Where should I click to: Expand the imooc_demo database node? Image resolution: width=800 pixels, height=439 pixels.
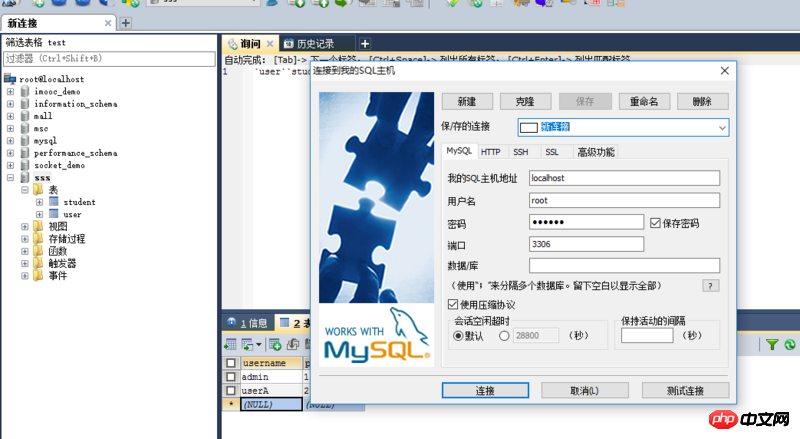10,91
